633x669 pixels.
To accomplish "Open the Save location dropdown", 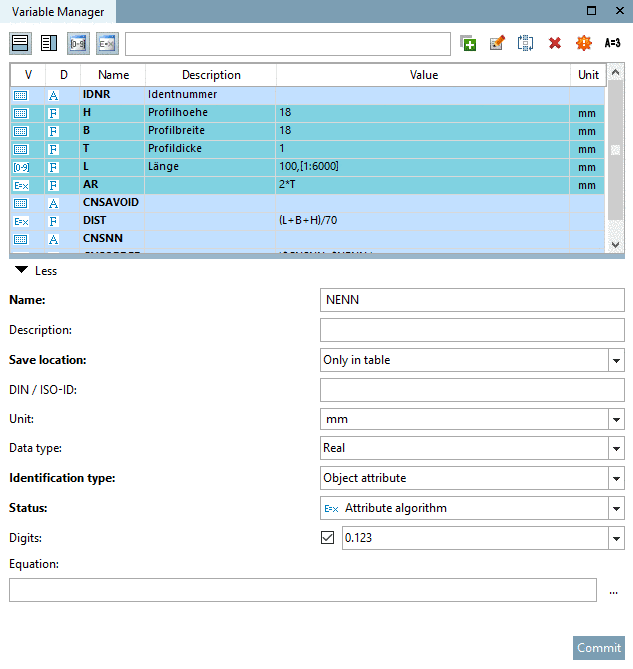I will click(x=472, y=360).
